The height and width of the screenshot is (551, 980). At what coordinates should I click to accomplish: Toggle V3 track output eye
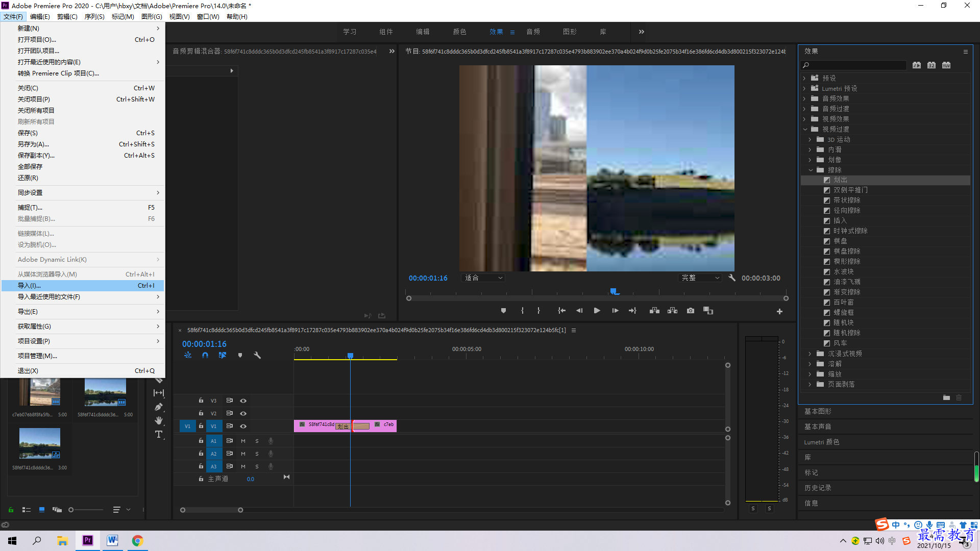pyautogui.click(x=243, y=400)
